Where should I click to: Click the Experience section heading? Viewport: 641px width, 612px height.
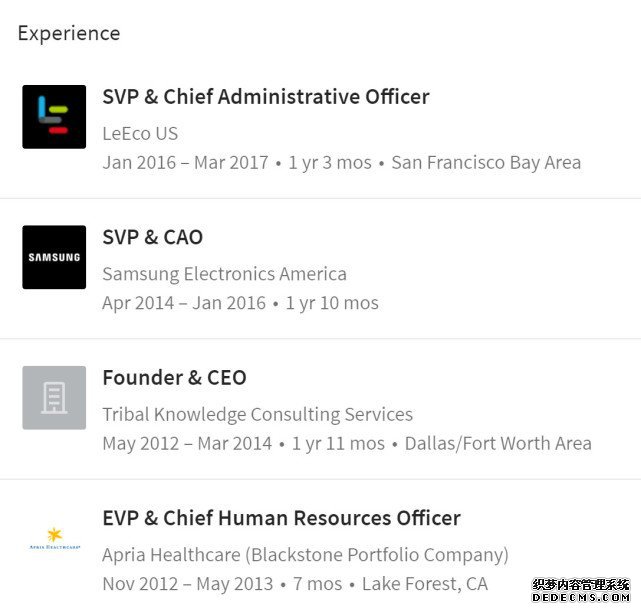(69, 33)
